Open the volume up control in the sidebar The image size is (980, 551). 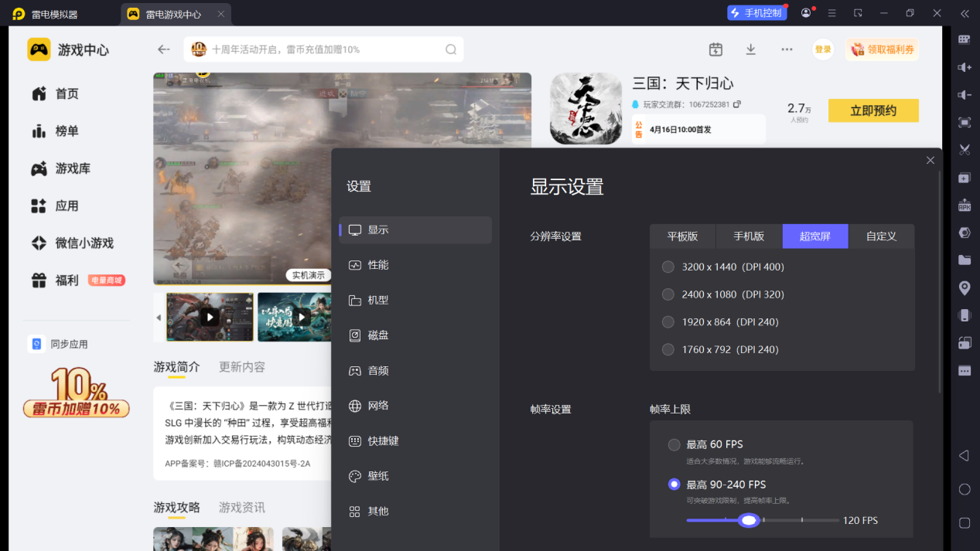[965, 67]
